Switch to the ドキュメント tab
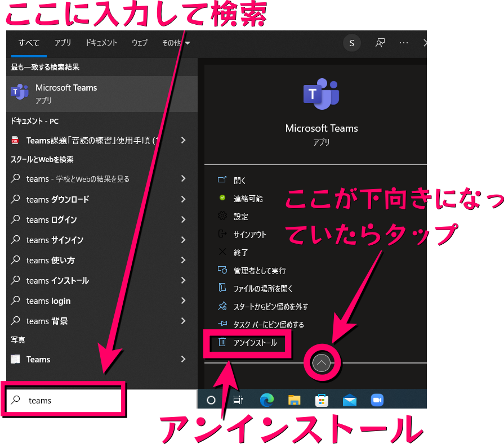The width and height of the screenshot is (504, 444). click(101, 43)
